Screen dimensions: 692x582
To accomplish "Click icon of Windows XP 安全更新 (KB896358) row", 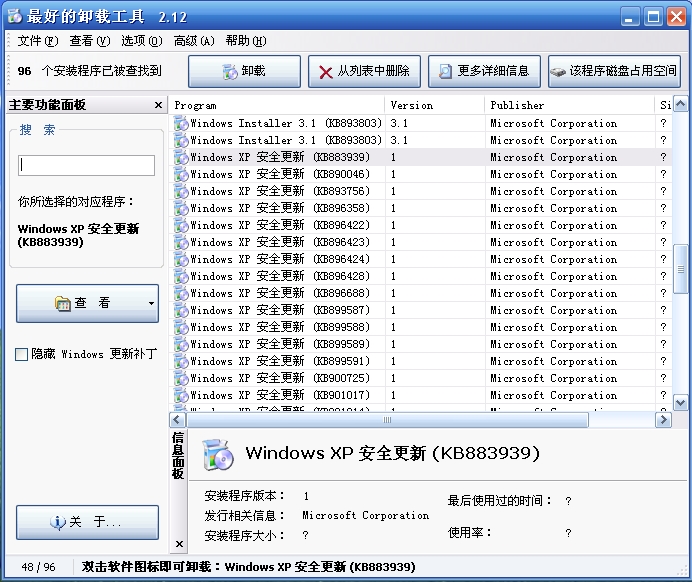I will pyautogui.click(x=181, y=208).
